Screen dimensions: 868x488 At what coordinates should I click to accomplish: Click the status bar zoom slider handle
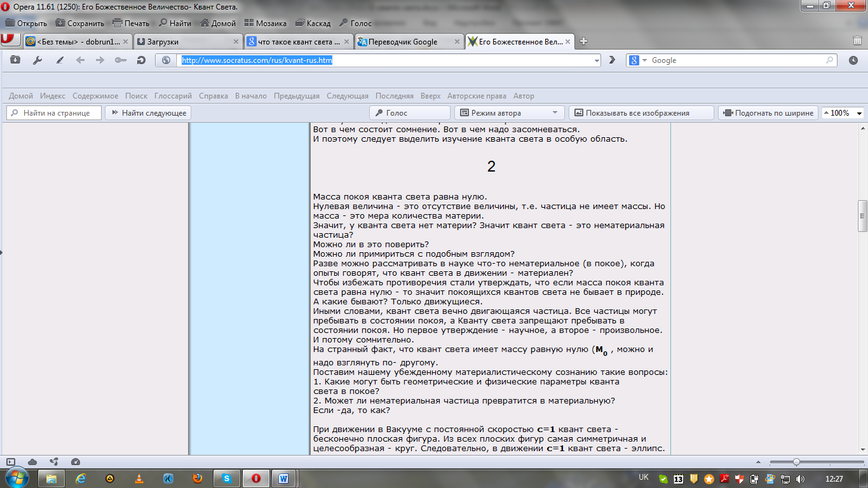[x=796, y=462]
